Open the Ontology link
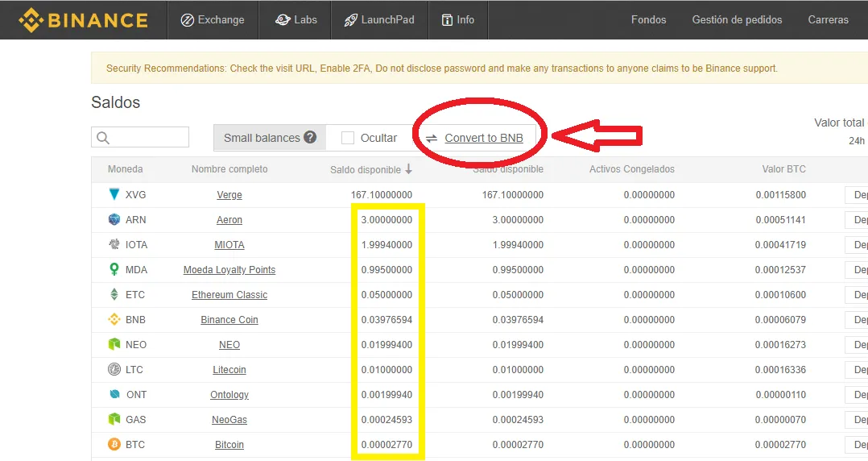This screenshot has height=461, width=868. pos(229,395)
